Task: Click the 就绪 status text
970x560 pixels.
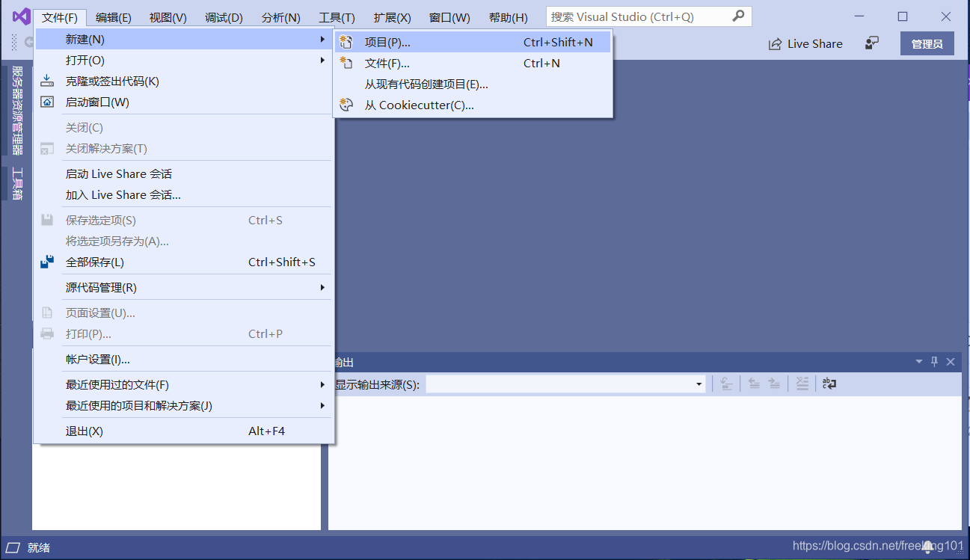Action: click(x=39, y=548)
